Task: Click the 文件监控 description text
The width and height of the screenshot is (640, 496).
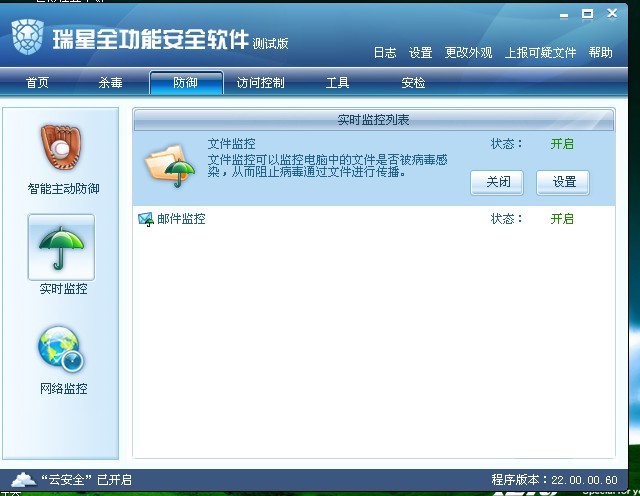Action: [x=327, y=165]
